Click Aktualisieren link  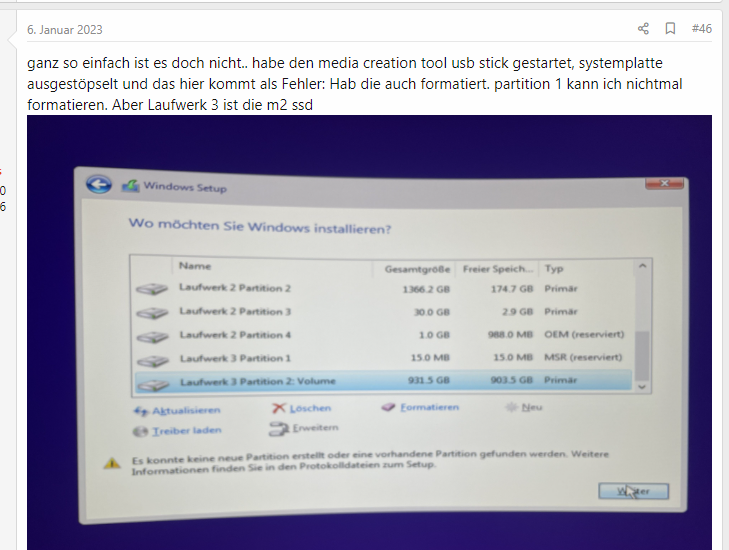point(186,410)
